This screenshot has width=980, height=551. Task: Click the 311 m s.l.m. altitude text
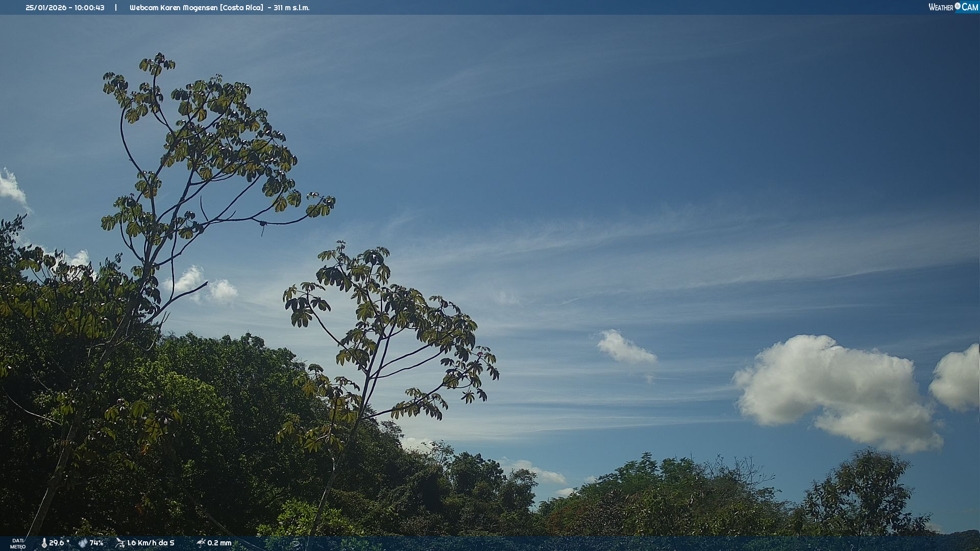click(x=291, y=8)
